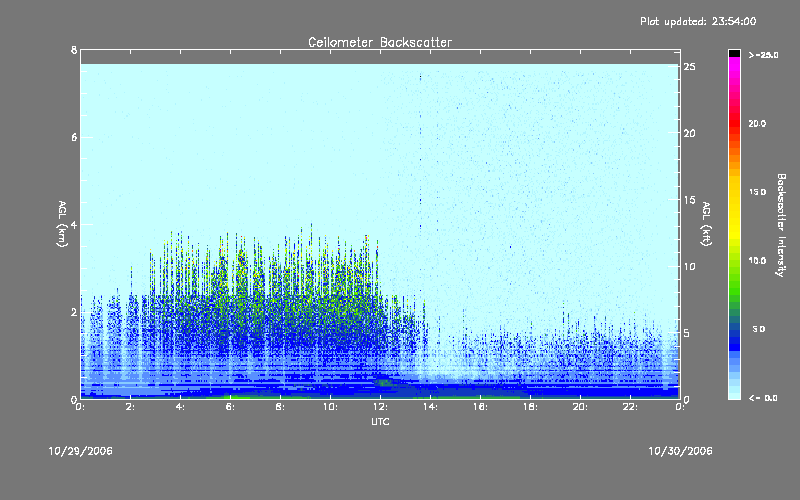
Task: Click the UTC x-axis label
Action: point(380,421)
